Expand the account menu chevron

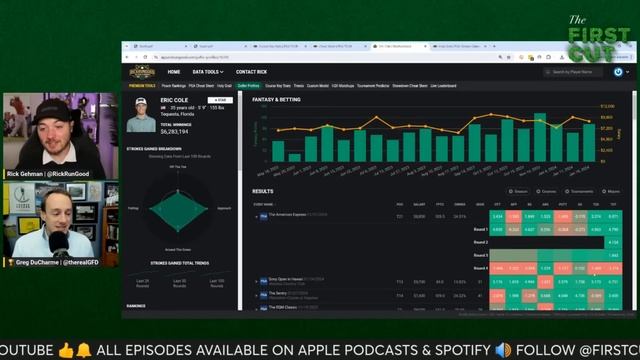point(628,72)
